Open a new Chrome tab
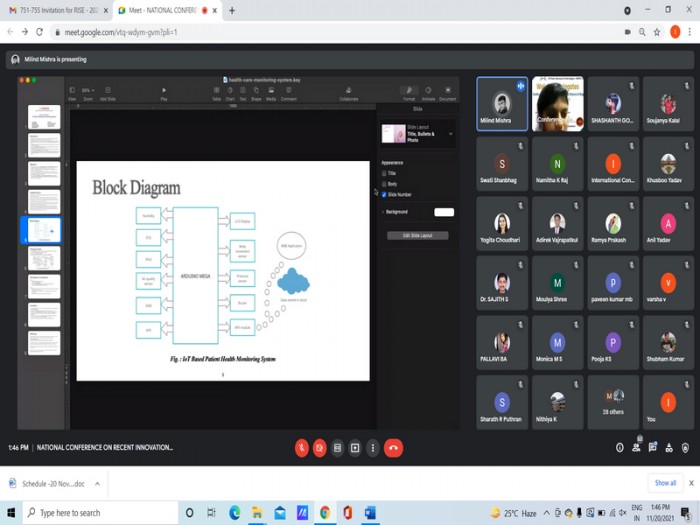 click(232, 10)
